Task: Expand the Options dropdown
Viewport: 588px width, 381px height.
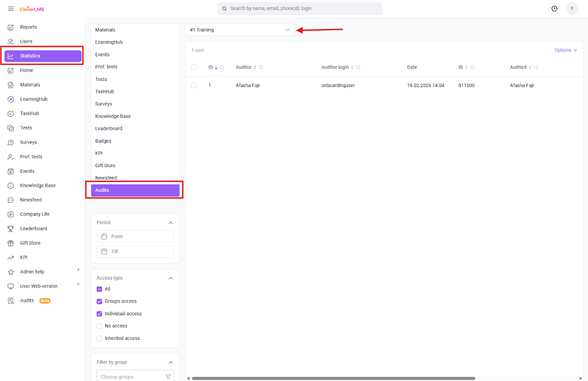Action: point(565,50)
